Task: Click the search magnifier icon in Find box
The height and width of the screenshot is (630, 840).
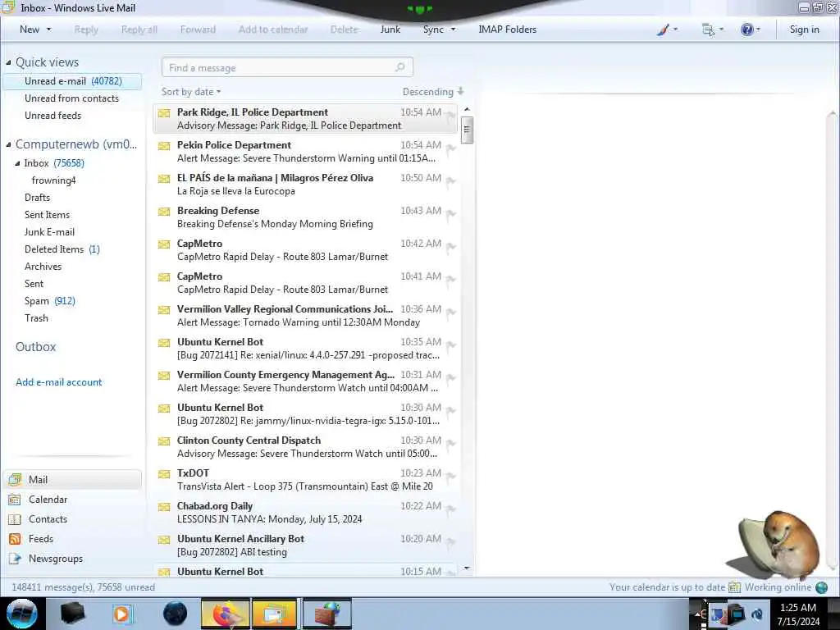Action: click(x=399, y=67)
